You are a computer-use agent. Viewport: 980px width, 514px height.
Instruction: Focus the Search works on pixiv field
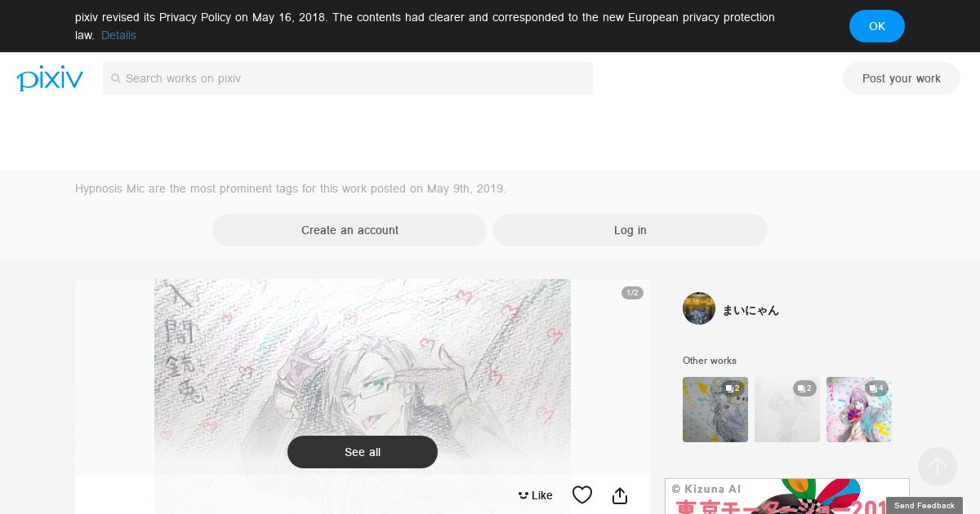tap(348, 78)
